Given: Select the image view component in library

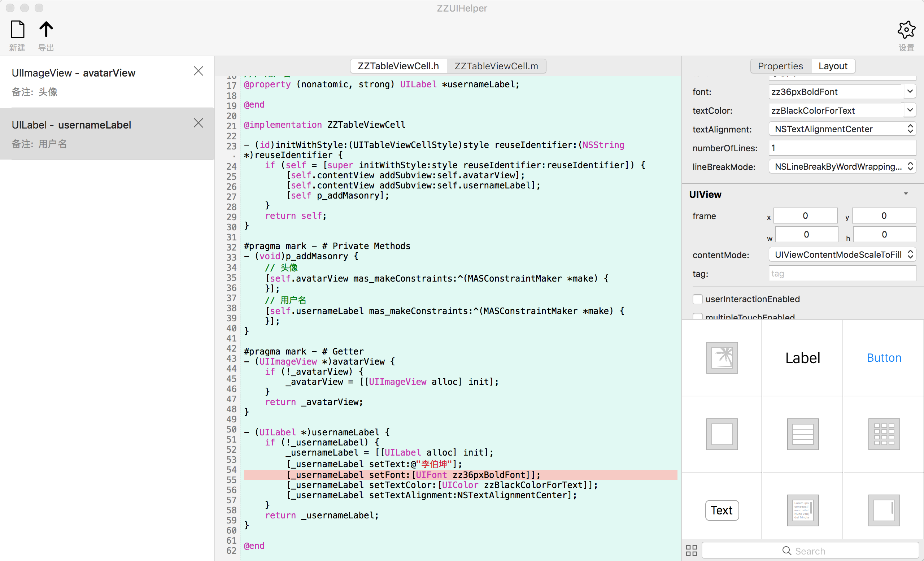Looking at the screenshot, I should coord(722,358).
